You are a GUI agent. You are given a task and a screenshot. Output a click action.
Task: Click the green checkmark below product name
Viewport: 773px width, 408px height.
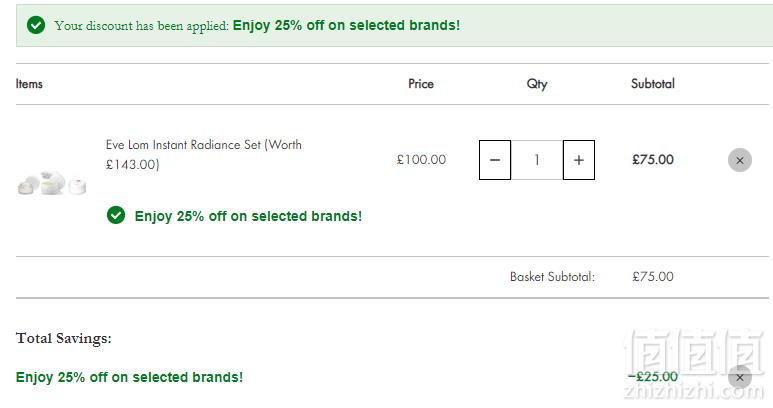[116, 215]
